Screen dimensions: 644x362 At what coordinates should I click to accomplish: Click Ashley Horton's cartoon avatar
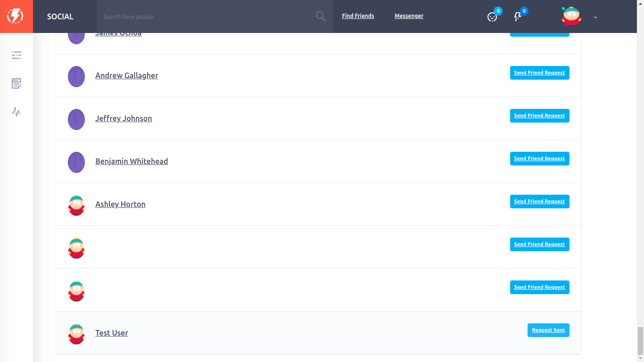[76, 205]
